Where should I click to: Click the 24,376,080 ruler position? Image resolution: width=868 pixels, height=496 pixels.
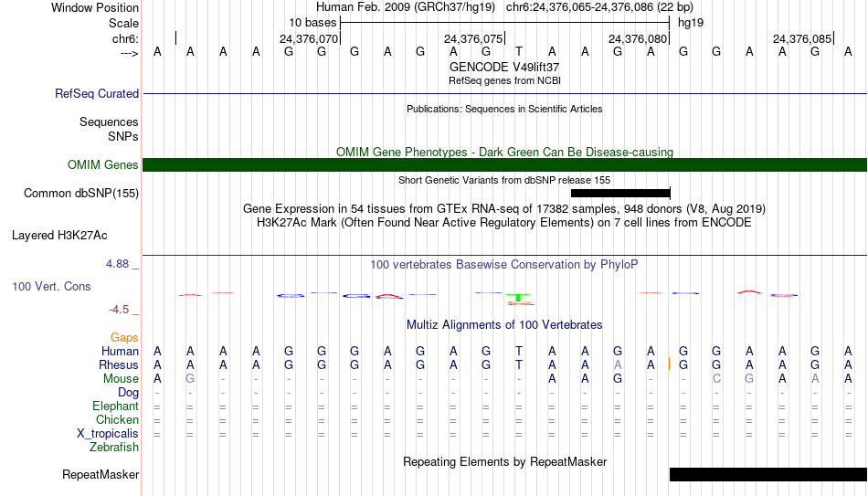pyautogui.click(x=638, y=38)
